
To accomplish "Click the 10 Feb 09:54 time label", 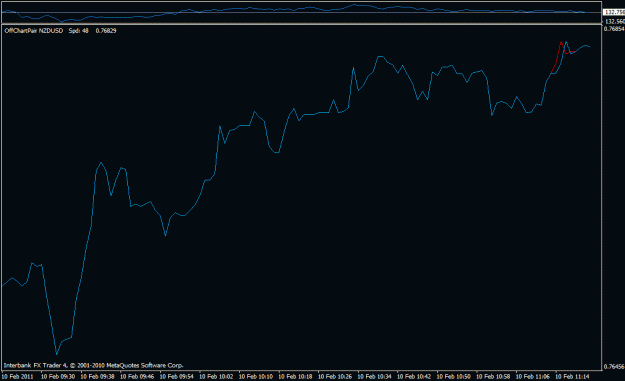I will coord(177,376).
